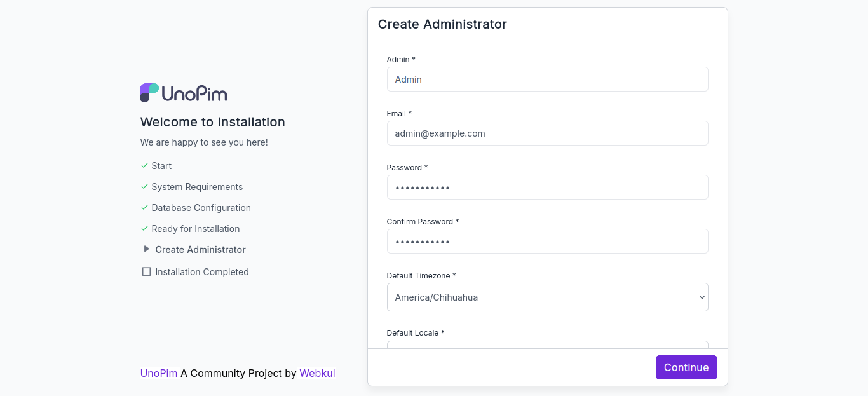Click the 'Password *' field label
Viewport: 868px width, 396px height.
click(x=407, y=167)
